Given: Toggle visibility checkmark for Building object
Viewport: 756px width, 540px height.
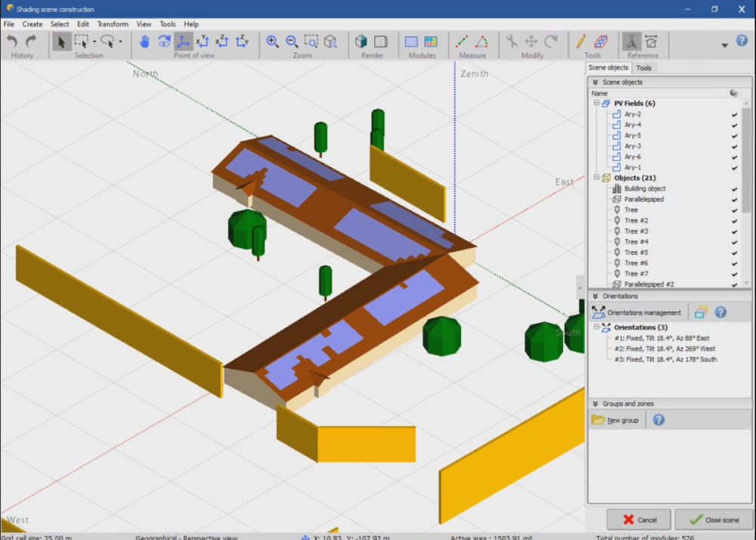Looking at the screenshot, I should 734,189.
